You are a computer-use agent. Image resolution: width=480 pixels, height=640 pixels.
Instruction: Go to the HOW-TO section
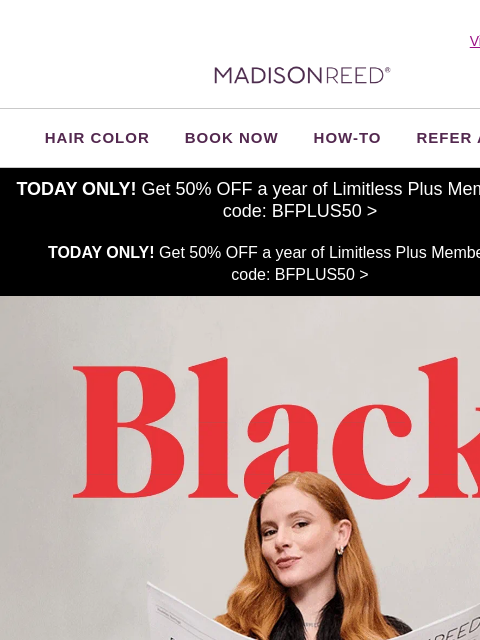[347, 138]
